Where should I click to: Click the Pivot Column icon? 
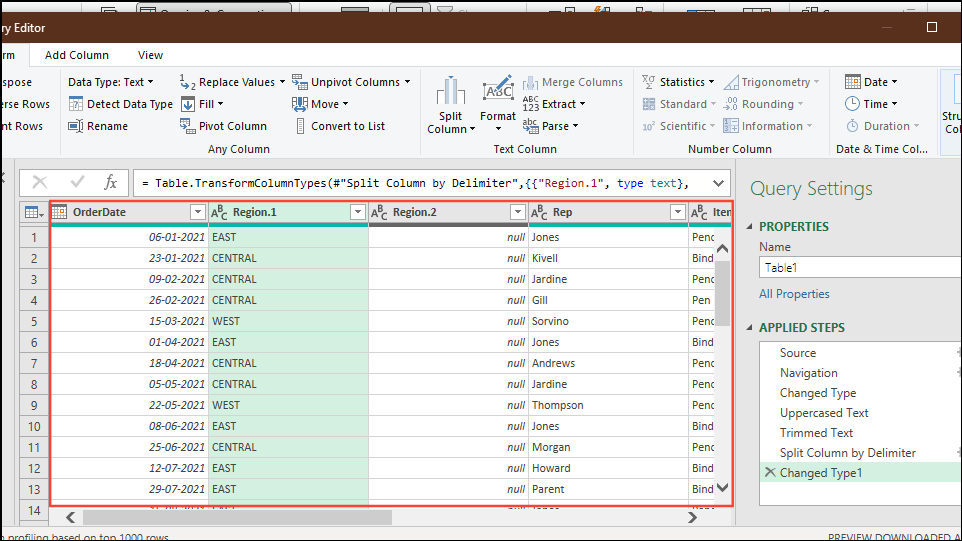(187, 126)
